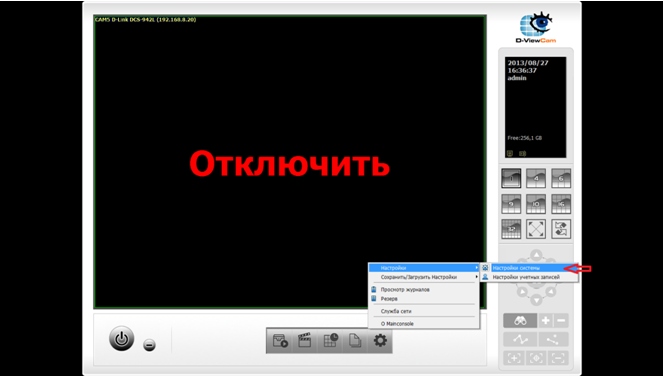
Task: Open the schedule grid-with-clock icon
Action: click(x=330, y=340)
